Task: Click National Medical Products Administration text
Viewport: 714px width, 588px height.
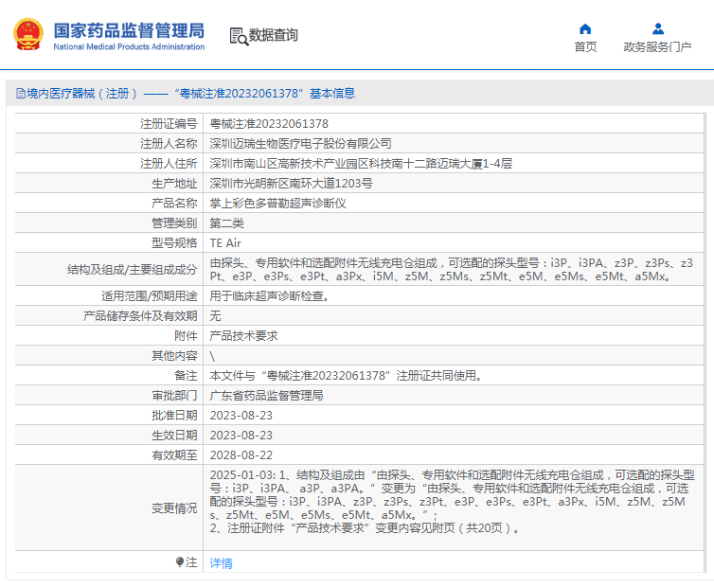Action: pyautogui.click(x=129, y=46)
